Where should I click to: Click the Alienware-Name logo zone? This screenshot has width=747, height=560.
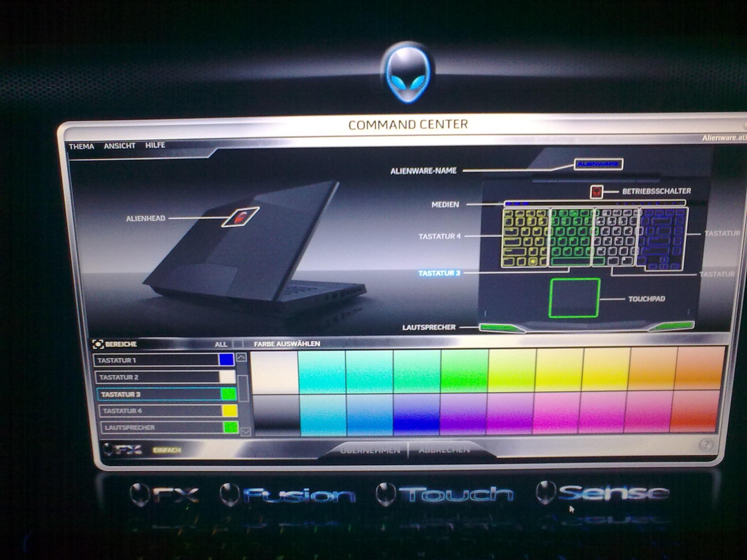[598, 164]
